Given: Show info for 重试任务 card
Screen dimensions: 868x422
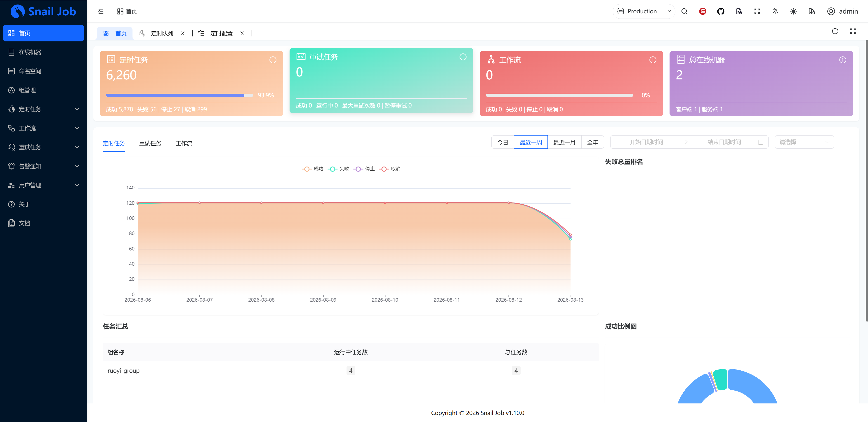Looking at the screenshot, I should click(x=463, y=57).
